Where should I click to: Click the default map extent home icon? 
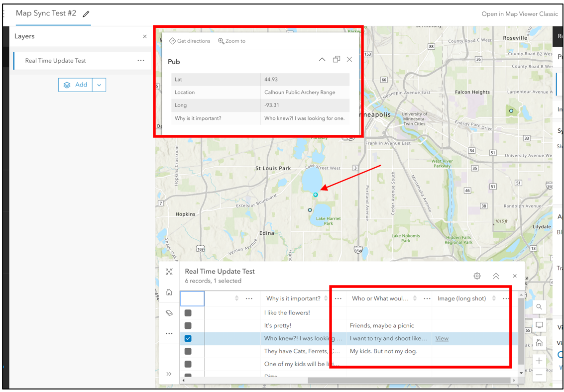pos(540,343)
